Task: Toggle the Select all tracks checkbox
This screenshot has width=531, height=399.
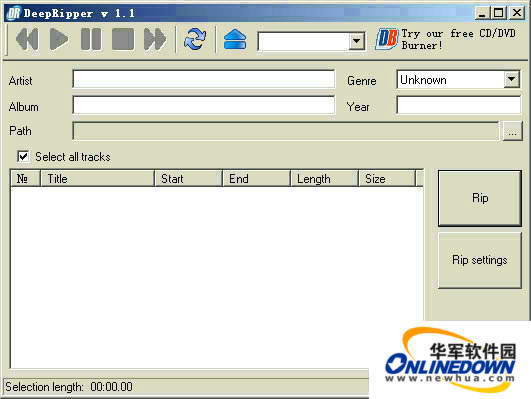Action: pos(23,156)
